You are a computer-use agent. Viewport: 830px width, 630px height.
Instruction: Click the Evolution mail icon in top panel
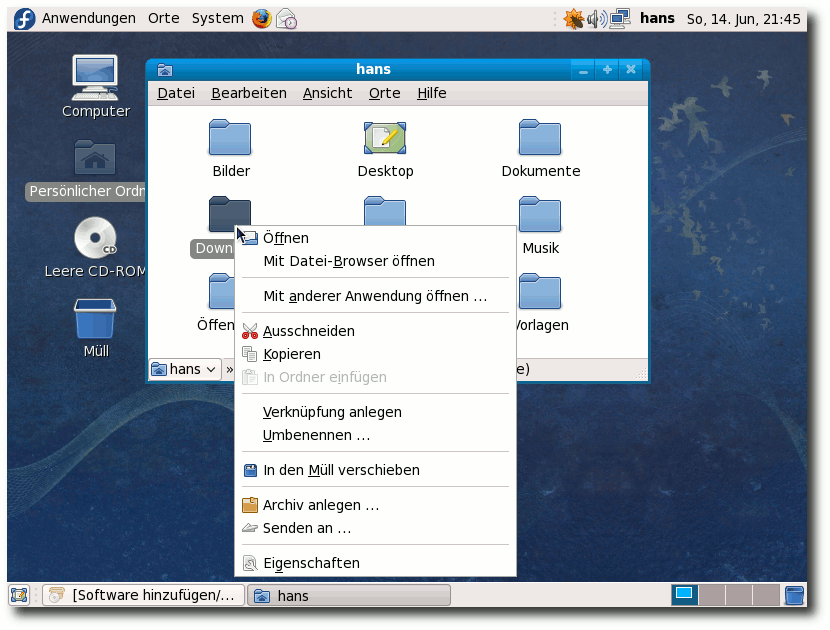tap(286, 18)
